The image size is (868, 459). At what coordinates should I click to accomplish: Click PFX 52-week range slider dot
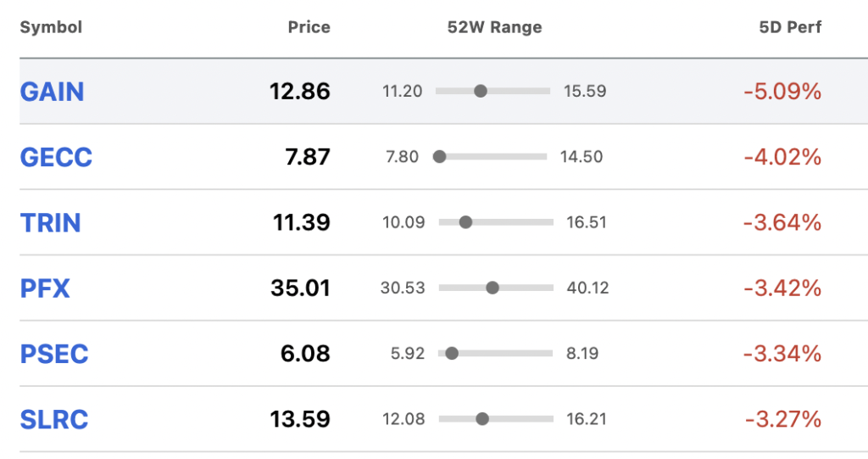pos(492,288)
